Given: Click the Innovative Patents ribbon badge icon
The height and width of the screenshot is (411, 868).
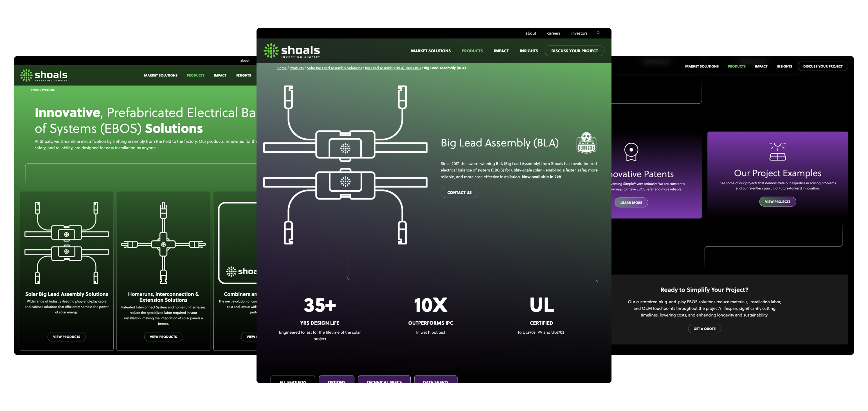Looking at the screenshot, I should 631,152.
